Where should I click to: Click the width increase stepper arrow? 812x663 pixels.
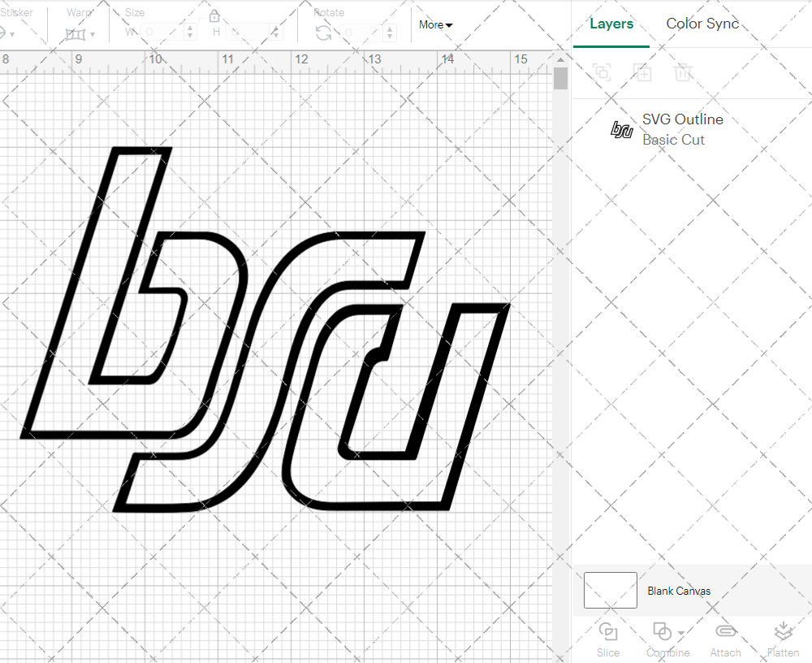click(191, 27)
